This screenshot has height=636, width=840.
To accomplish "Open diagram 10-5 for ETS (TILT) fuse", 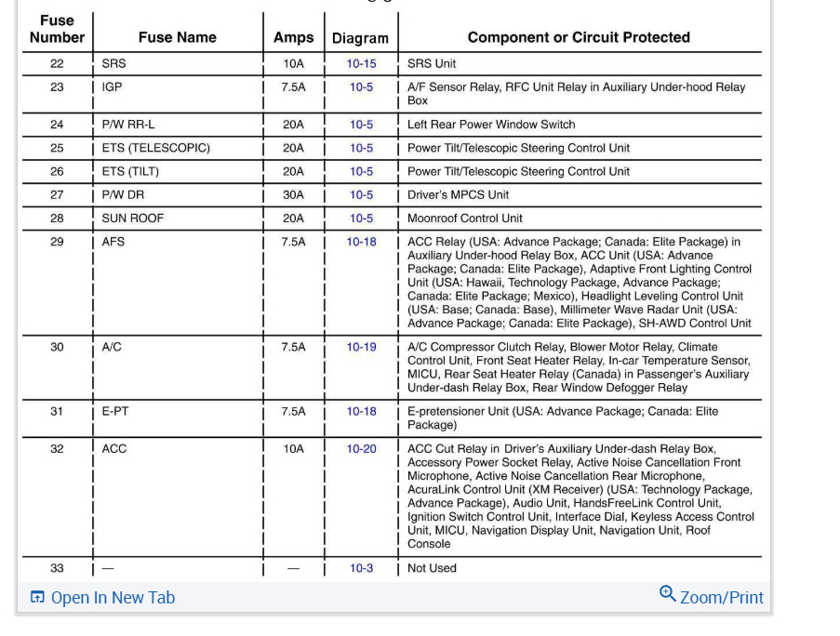I will pyautogui.click(x=361, y=171).
